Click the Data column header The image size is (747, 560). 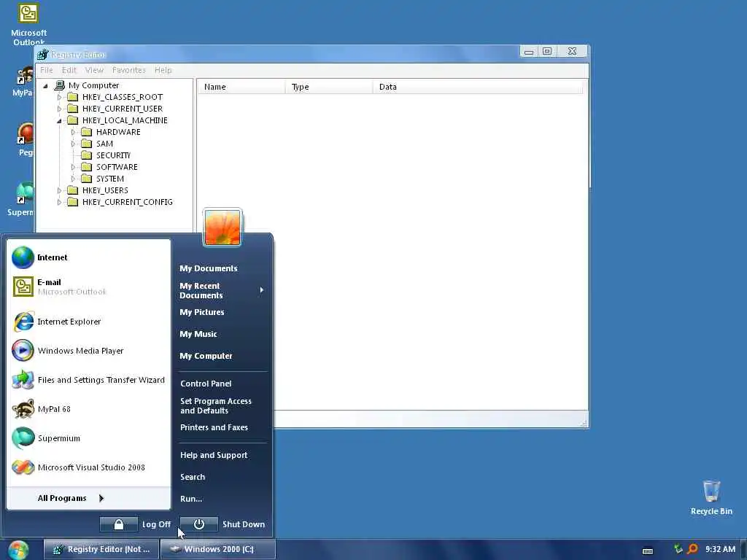click(x=477, y=87)
